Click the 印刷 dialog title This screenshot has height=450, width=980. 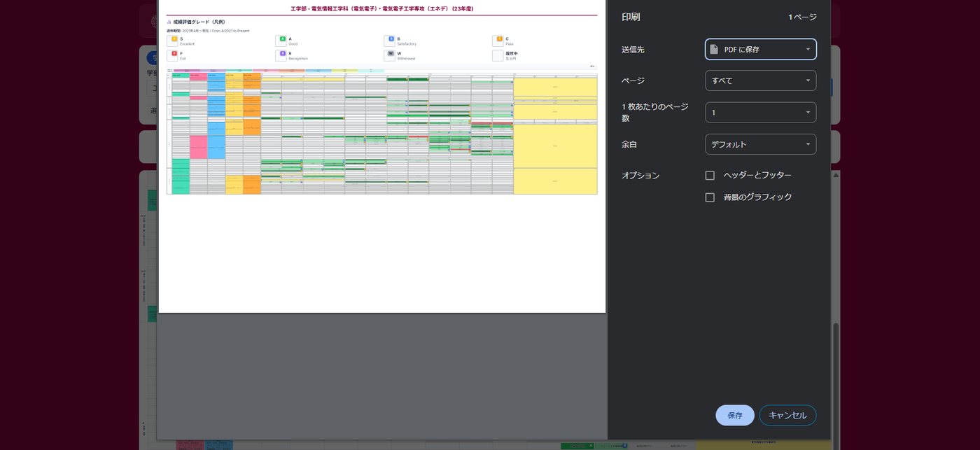631,17
